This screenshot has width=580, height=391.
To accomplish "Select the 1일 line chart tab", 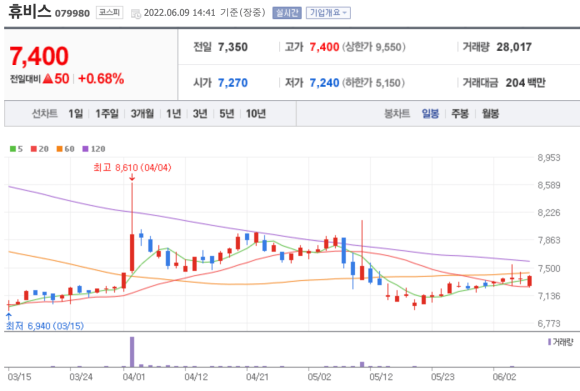I will click(x=75, y=114).
